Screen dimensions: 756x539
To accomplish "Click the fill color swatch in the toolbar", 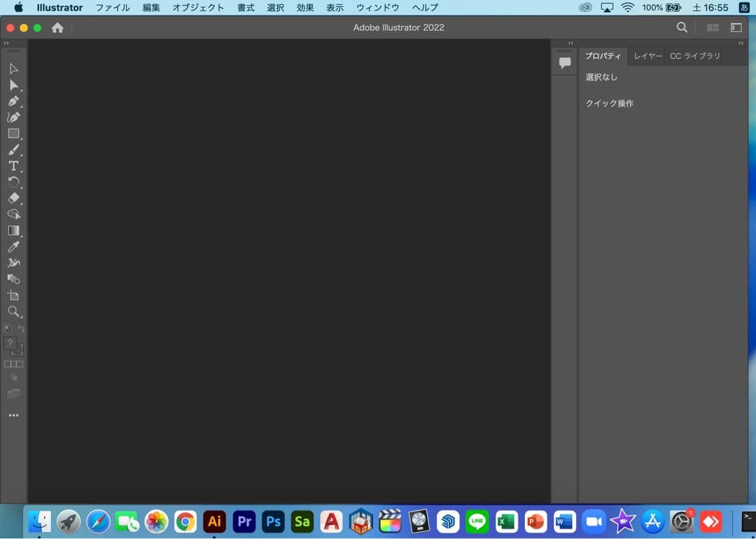I will pos(10,344).
